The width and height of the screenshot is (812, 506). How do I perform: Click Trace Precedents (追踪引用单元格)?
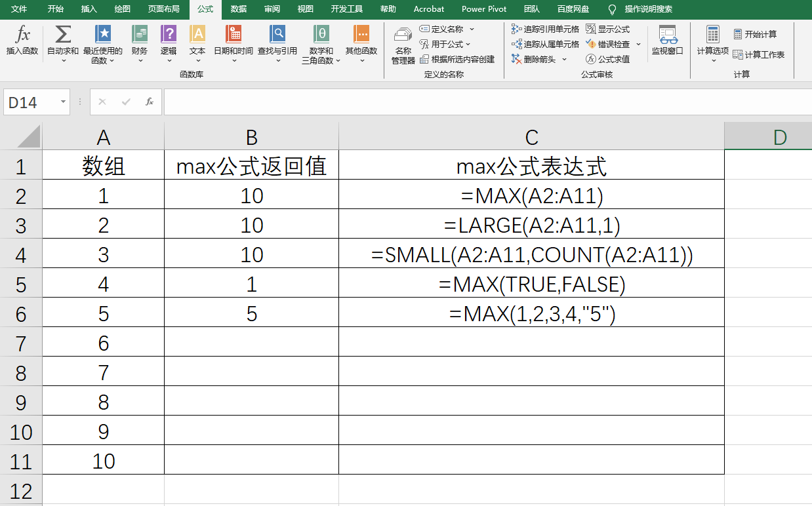click(x=545, y=29)
